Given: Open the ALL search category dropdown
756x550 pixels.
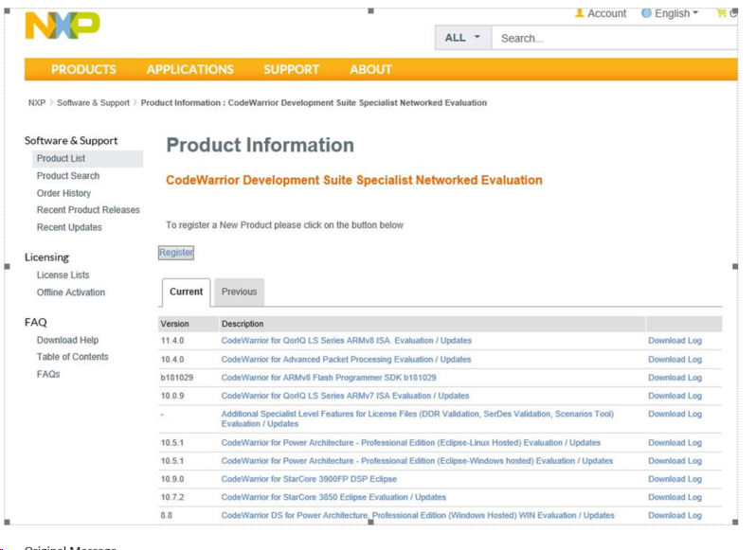Looking at the screenshot, I should pyautogui.click(x=462, y=38).
